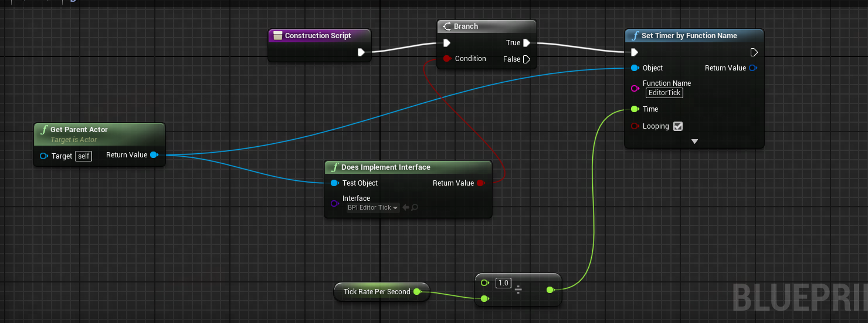868x323 pixels.
Task: Click the Get Parent Actor Target pin
Action: [x=43, y=156]
